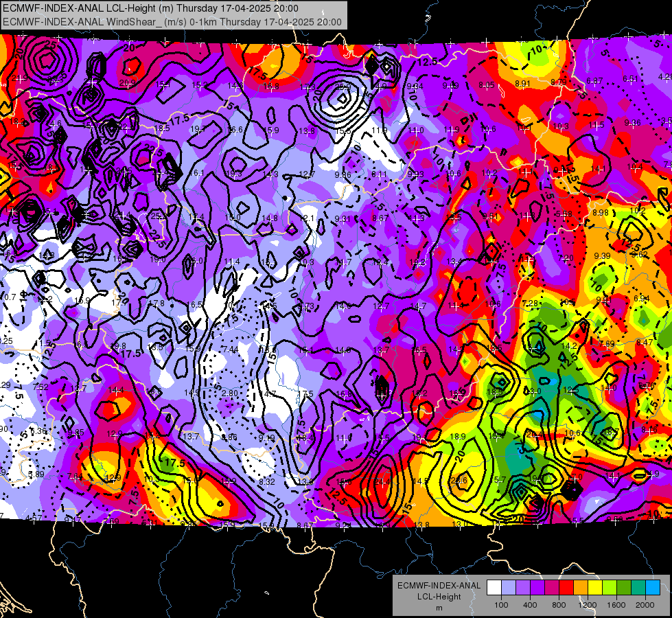The image size is (672, 618).
Task: Click the legend's 'ECMWF-INDEX-ANAL' label
Action: tap(439, 586)
